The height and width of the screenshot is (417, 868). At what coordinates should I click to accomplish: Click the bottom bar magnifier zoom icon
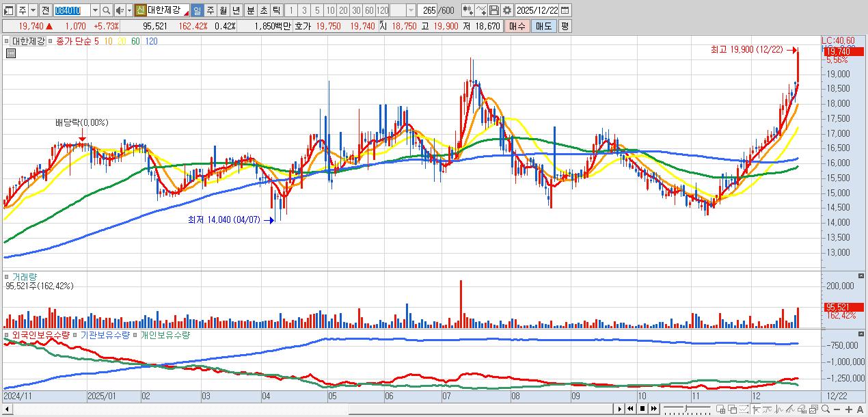825,409
